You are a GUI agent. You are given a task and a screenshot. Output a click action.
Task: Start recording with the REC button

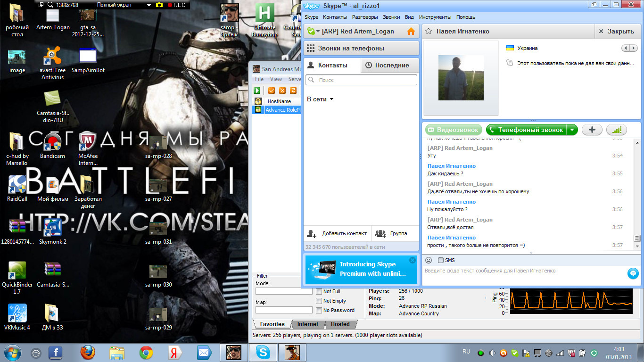[x=176, y=5]
